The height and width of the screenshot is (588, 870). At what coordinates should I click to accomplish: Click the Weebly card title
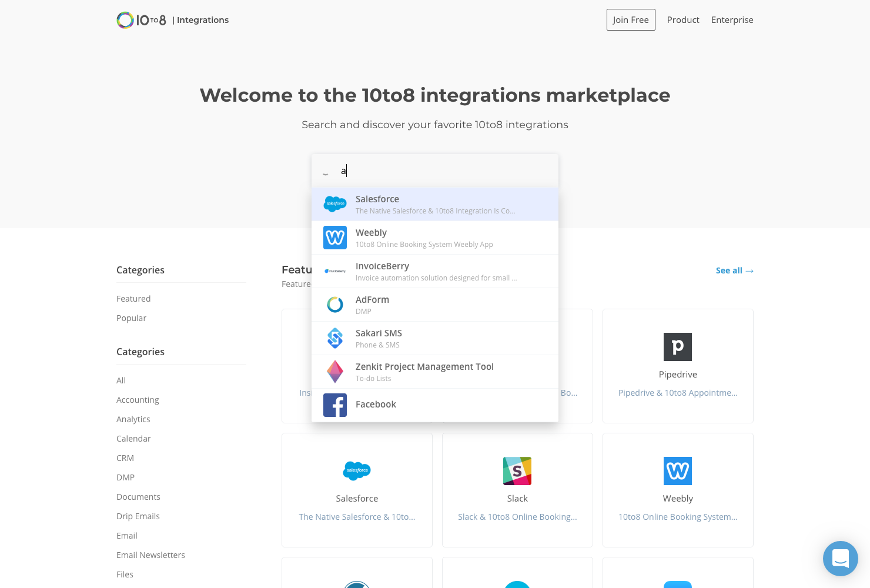click(x=678, y=499)
